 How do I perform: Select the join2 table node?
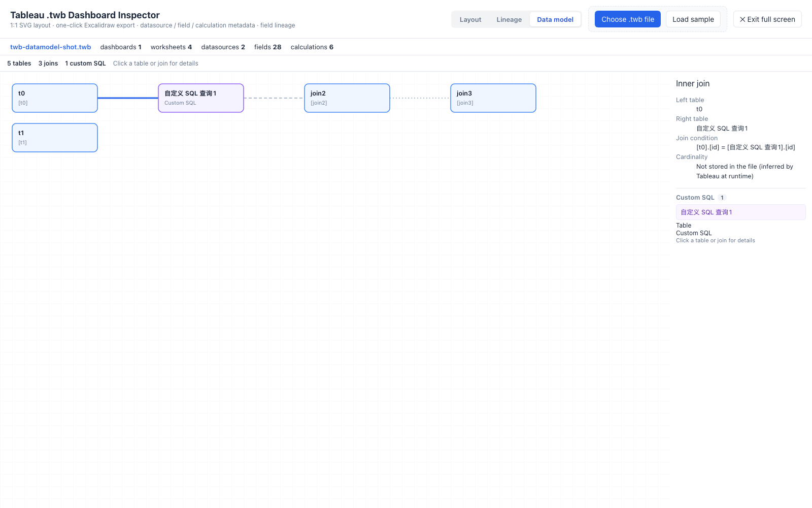(x=347, y=98)
